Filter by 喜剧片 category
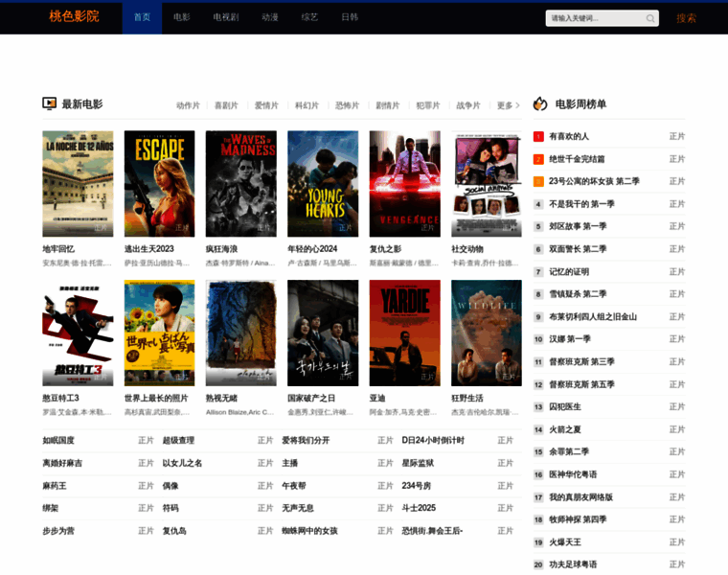Viewport: 728px width, 575px height. [226, 105]
